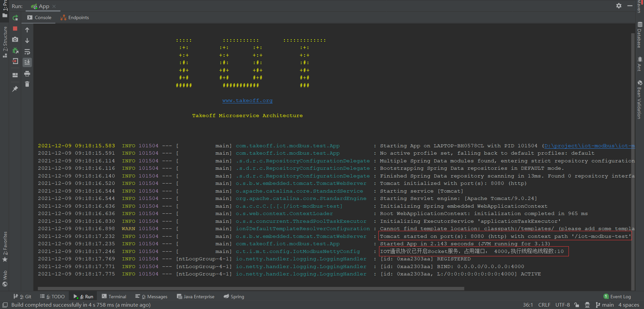Restore the Run panel layout
Screen dimensions: 644x309
pyautogui.click(x=15, y=75)
